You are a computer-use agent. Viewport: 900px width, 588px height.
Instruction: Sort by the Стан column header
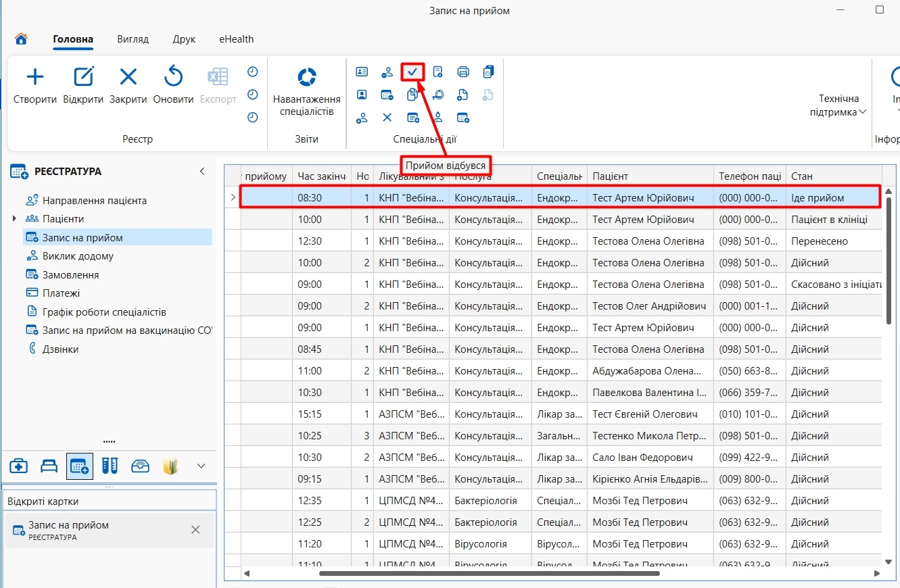pyautogui.click(x=834, y=176)
